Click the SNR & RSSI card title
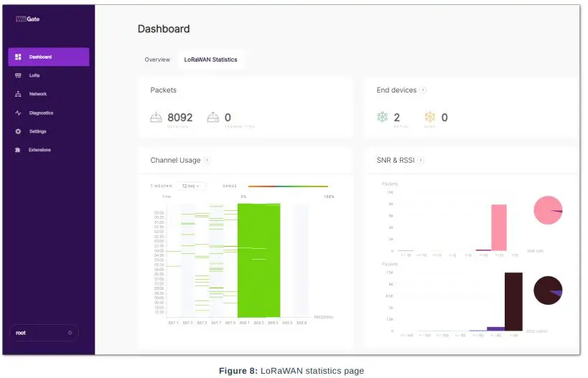The image size is (588, 378). click(x=396, y=161)
